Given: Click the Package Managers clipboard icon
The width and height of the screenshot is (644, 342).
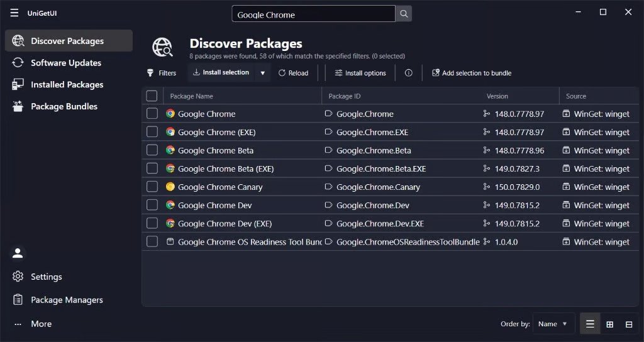Looking at the screenshot, I should click(18, 300).
